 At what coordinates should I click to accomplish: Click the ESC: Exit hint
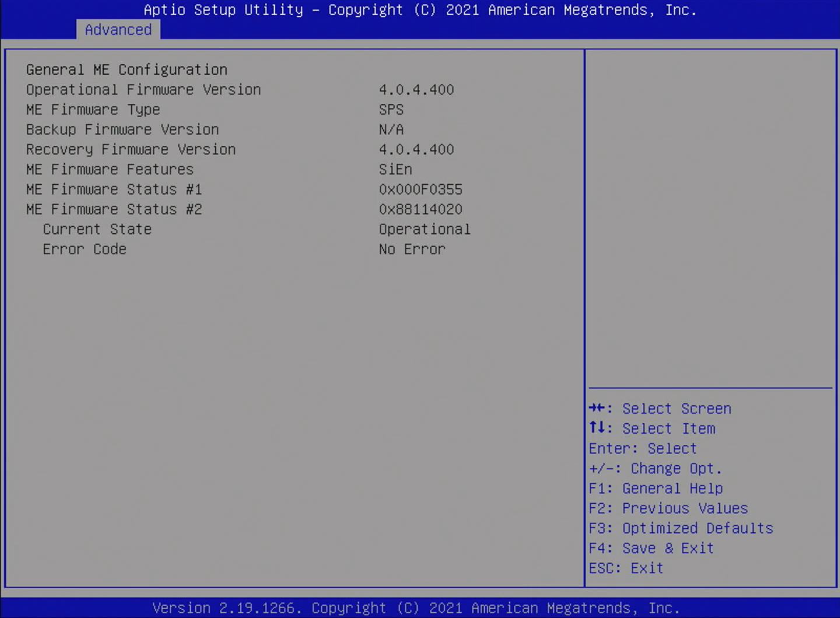pyautogui.click(x=626, y=568)
